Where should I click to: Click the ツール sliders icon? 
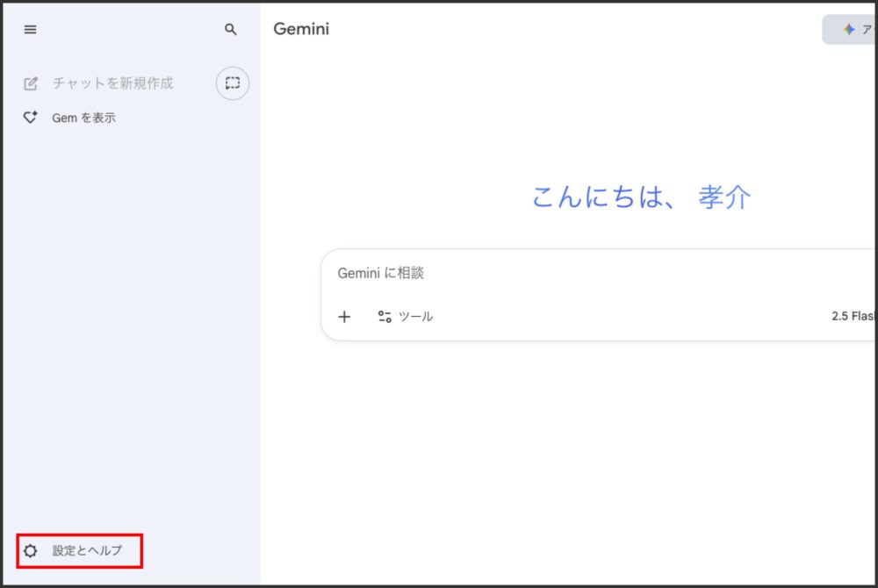tap(385, 317)
